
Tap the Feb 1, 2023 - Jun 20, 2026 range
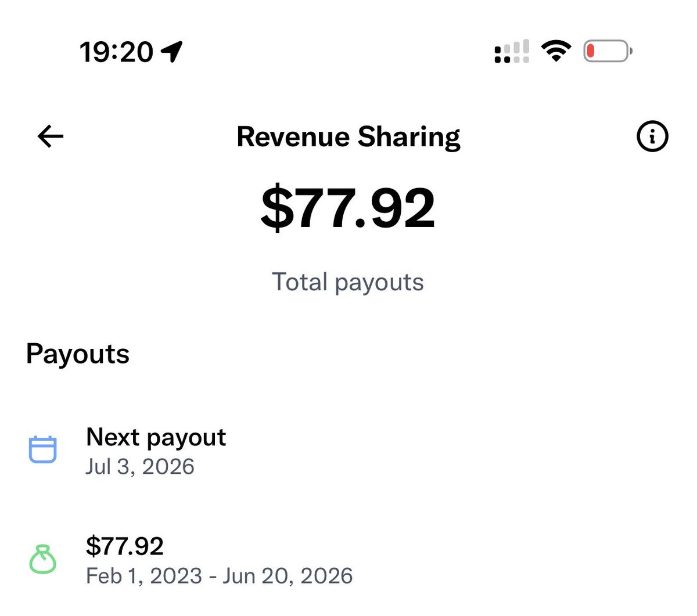[220, 576]
